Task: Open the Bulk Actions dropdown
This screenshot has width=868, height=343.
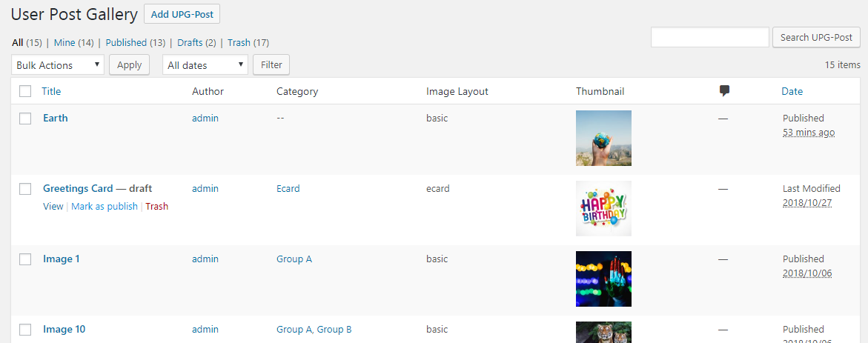Action: [58, 65]
